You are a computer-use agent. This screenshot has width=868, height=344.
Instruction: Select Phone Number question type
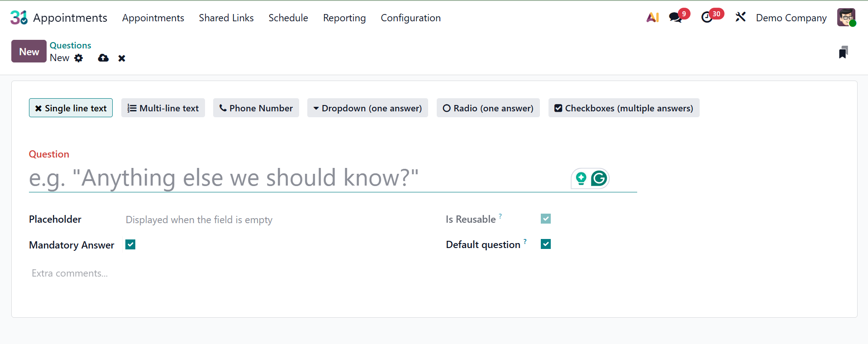(256, 108)
